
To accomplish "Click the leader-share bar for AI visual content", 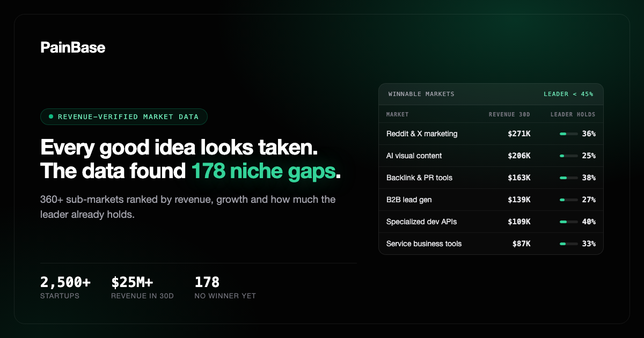I will tap(569, 156).
